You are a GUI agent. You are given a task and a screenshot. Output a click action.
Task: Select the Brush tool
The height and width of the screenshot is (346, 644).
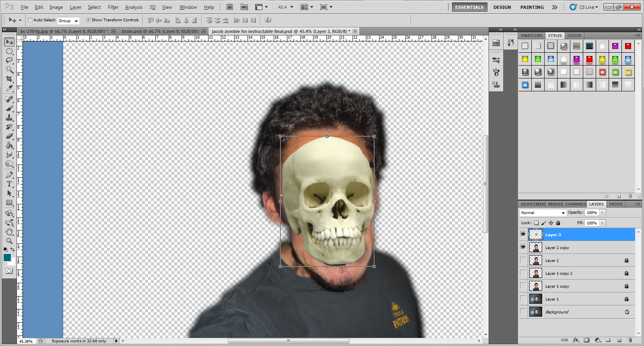(9, 108)
